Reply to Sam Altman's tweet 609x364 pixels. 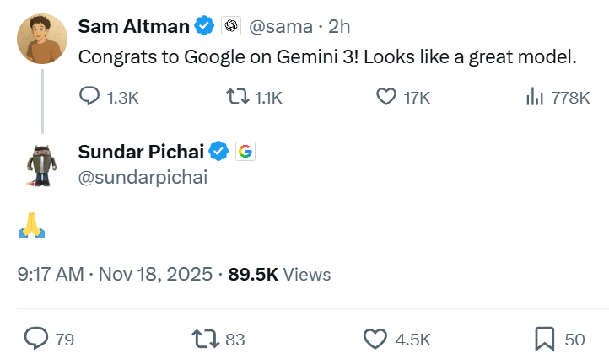tap(89, 97)
